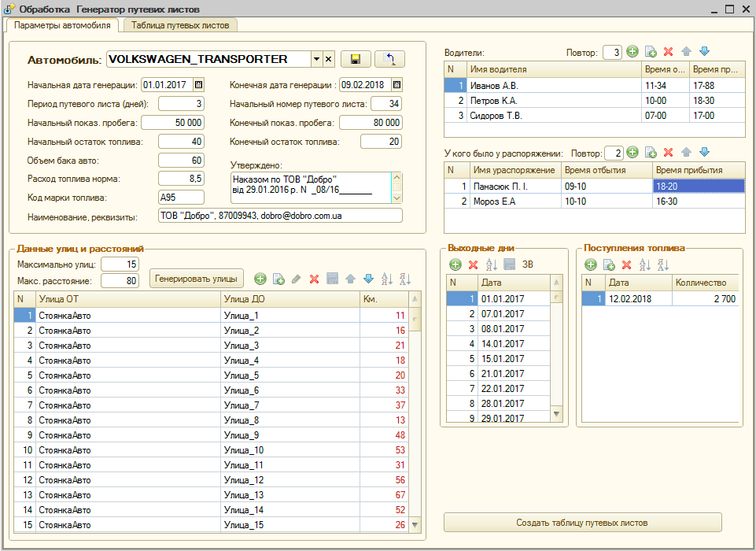756x551 pixels.
Task: Delete selected driver with red X icon
Action: coord(668,52)
